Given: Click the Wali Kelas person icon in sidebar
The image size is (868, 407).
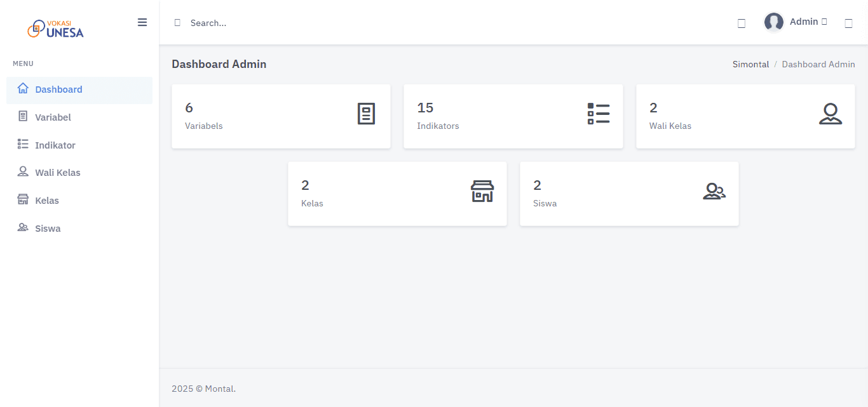Looking at the screenshot, I should click(x=23, y=171).
